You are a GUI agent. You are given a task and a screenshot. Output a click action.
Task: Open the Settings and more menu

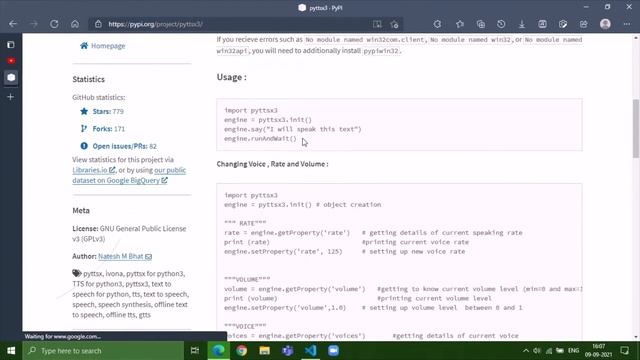(627, 24)
